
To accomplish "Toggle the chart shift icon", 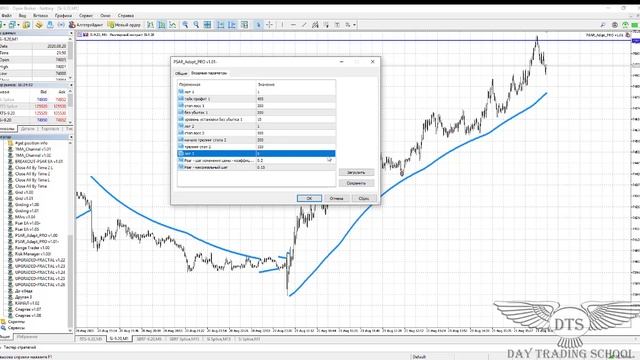I will [x=232, y=25].
